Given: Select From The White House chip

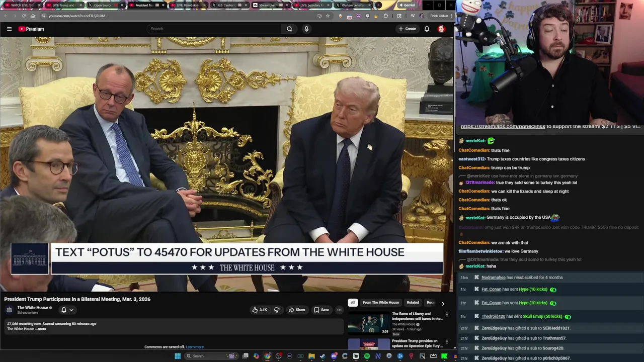Looking at the screenshot, I should coord(381,303).
